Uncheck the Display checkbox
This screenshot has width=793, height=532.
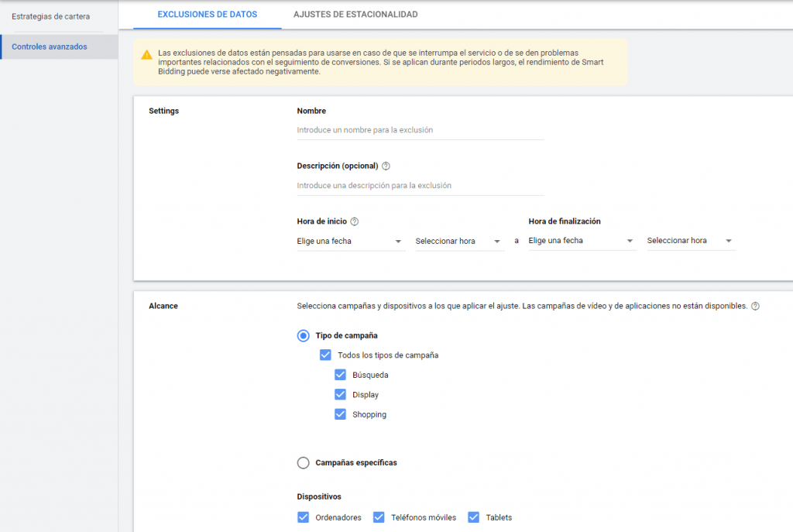(340, 394)
